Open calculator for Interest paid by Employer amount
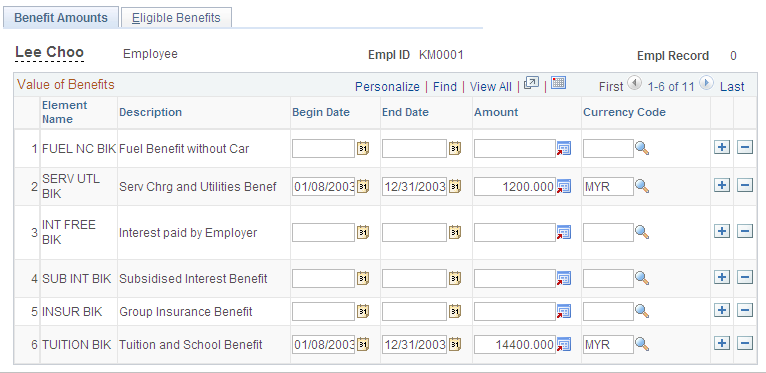The image size is (766, 373). 564,233
